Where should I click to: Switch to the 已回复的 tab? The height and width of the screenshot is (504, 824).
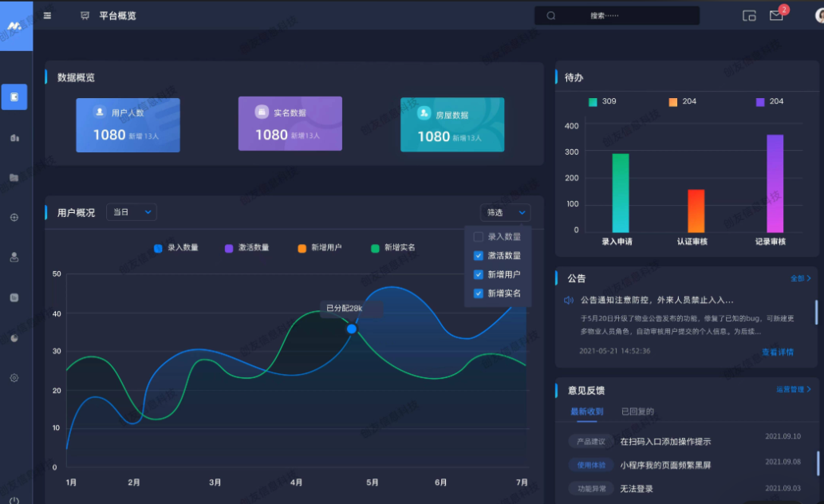[637, 411]
